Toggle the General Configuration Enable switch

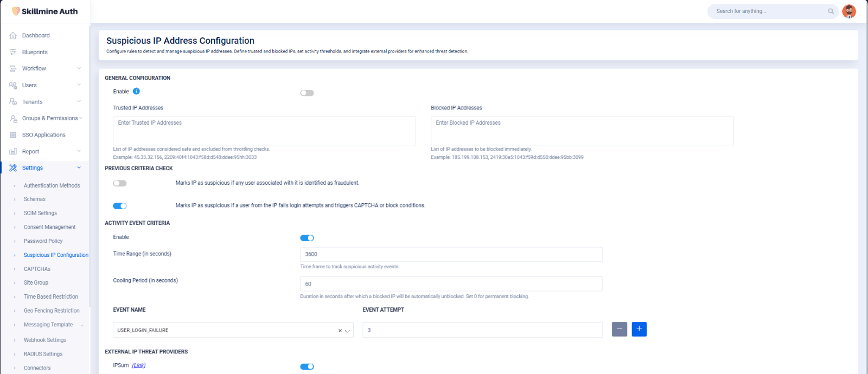coord(307,93)
